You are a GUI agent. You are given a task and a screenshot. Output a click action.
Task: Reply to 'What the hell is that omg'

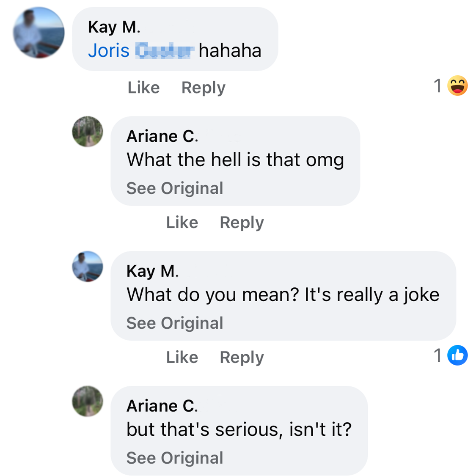(x=242, y=223)
